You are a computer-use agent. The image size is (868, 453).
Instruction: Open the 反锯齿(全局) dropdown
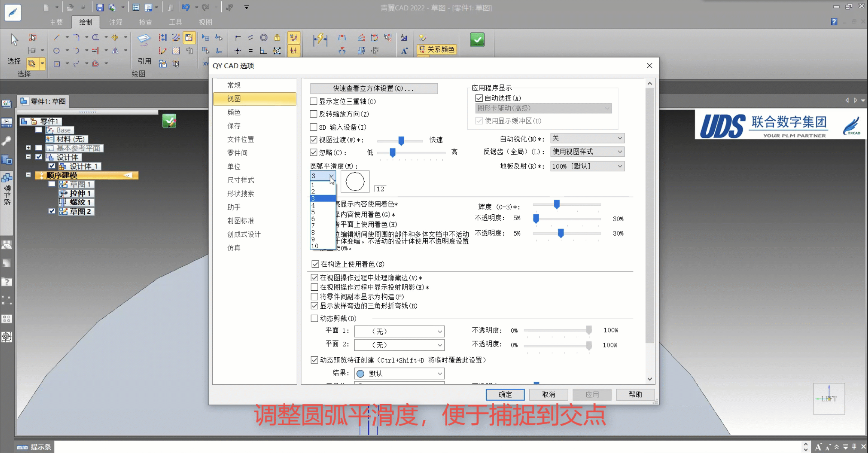click(587, 152)
